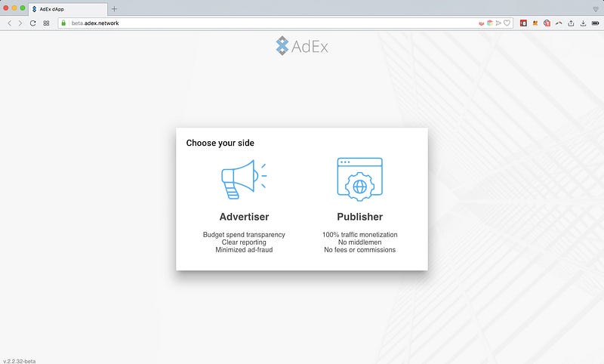This screenshot has height=364, width=604.
Task: Open the red square extension with a 0 badge
Action: 523,23
